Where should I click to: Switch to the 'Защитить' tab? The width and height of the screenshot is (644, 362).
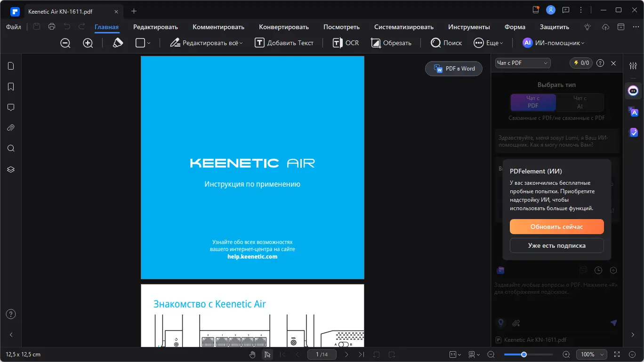[x=555, y=27]
